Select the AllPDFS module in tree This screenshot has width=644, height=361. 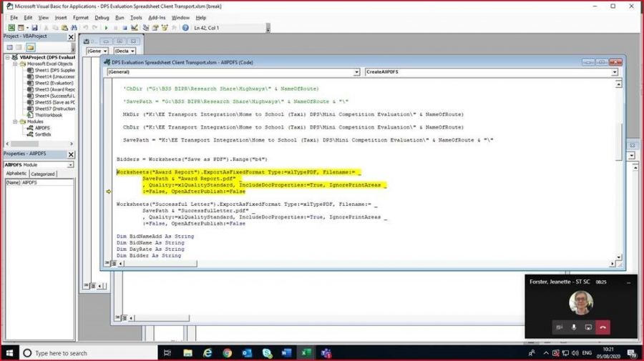click(39, 128)
